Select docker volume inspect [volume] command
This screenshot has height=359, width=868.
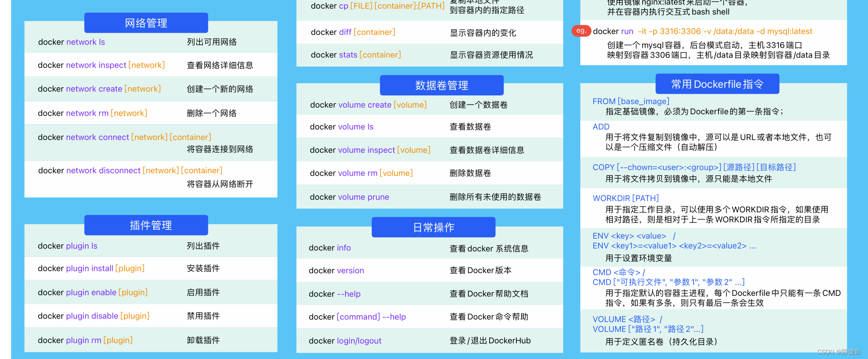[x=370, y=150]
